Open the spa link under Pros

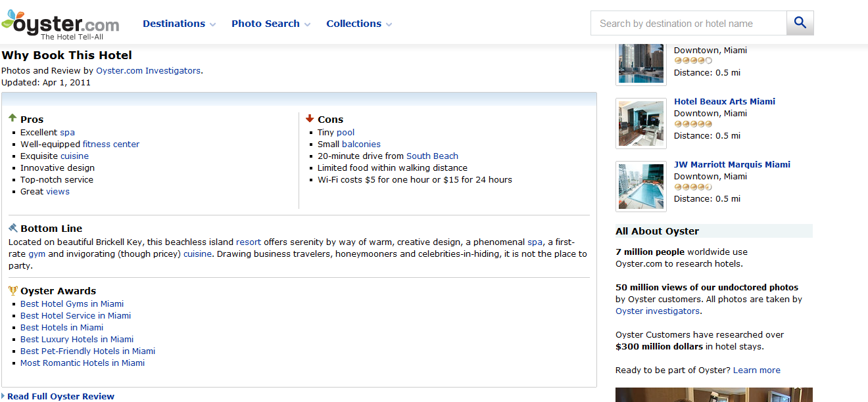tap(67, 132)
